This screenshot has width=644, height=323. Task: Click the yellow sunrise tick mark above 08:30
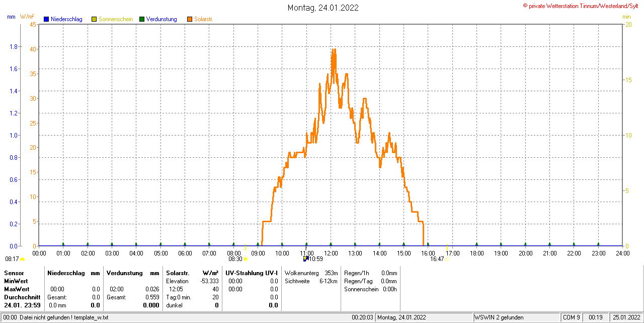pyautogui.click(x=246, y=247)
